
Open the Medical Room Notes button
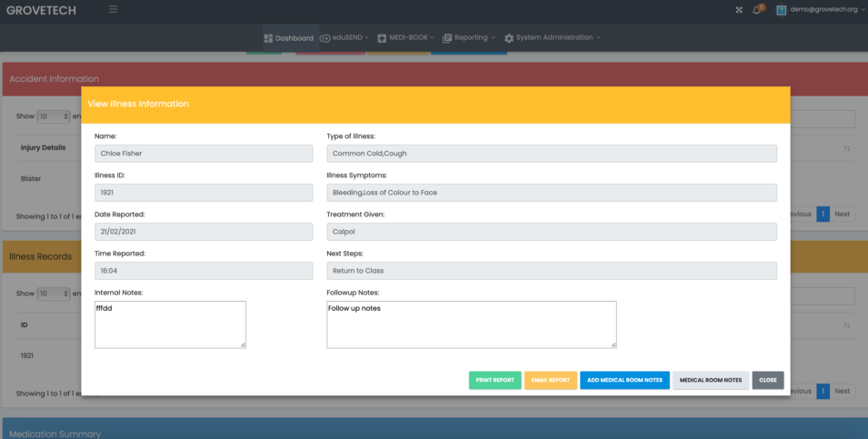point(711,380)
